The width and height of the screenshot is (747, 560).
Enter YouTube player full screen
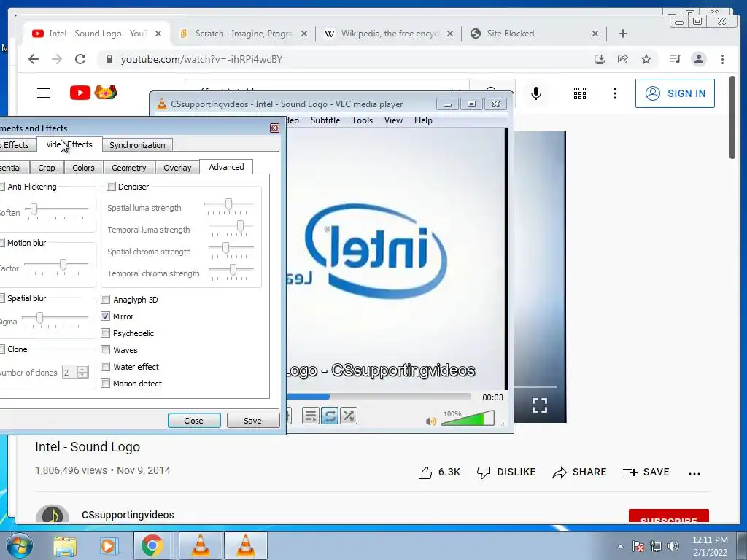[540, 405]
